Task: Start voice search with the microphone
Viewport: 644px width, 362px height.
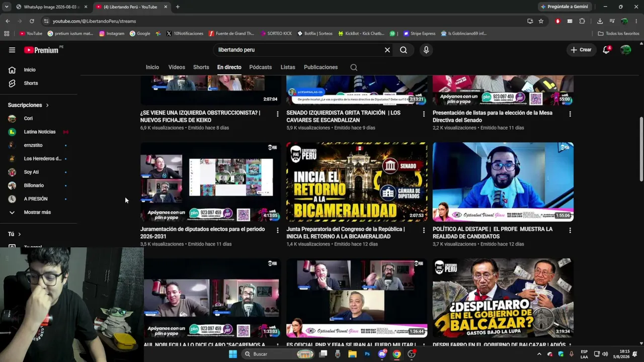Action: [426, 50]
